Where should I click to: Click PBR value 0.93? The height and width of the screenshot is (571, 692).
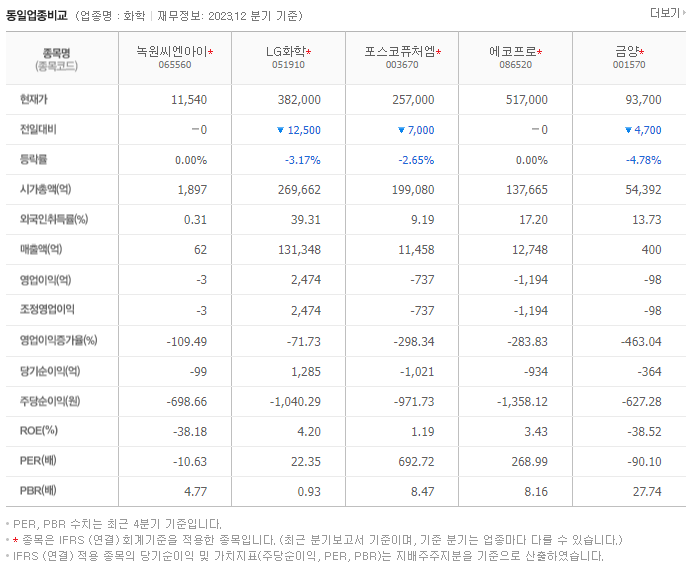(309, 492)
